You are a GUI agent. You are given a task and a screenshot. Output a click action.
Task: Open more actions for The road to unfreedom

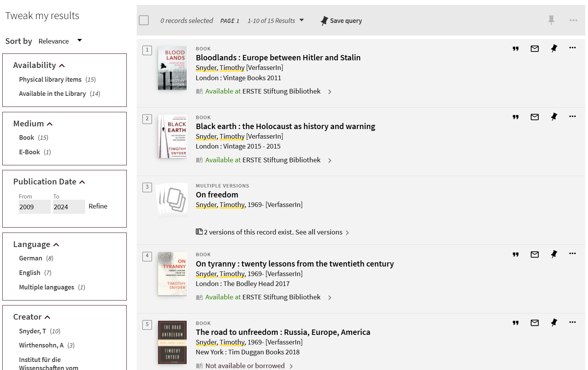(x=572, y=322)
